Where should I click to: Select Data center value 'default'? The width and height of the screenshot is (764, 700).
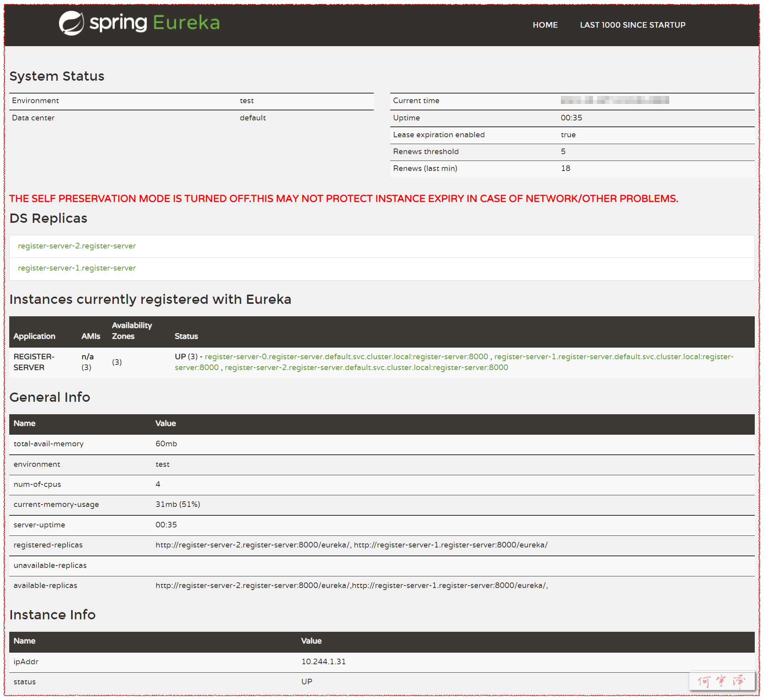(x=253, y=118)
